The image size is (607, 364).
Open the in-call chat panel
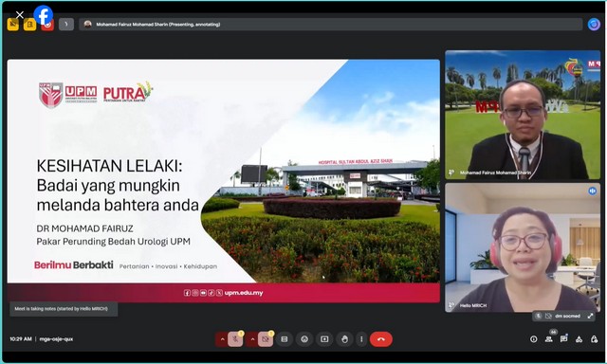(x=563, y=338)
